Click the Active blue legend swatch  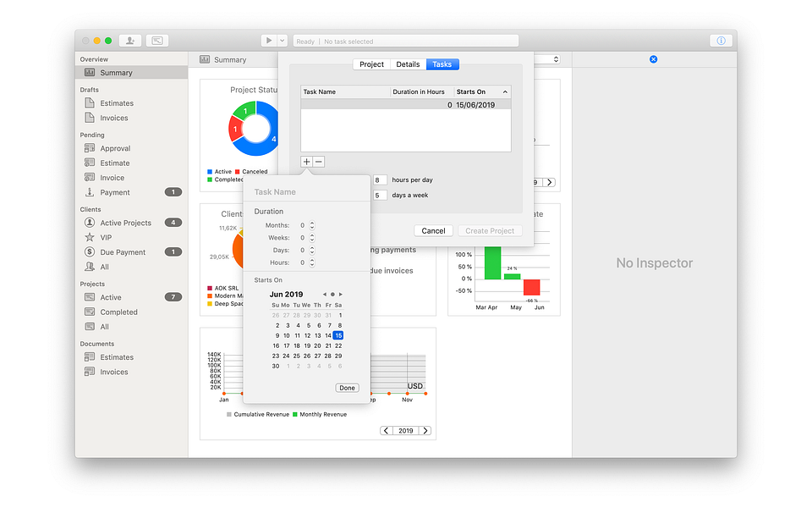pos(210,172)
